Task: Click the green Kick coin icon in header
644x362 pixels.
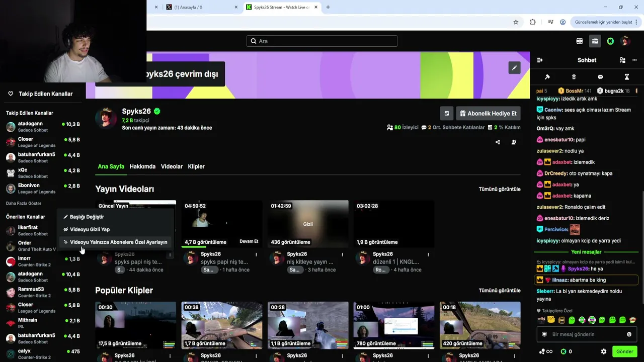Action: 610,41
